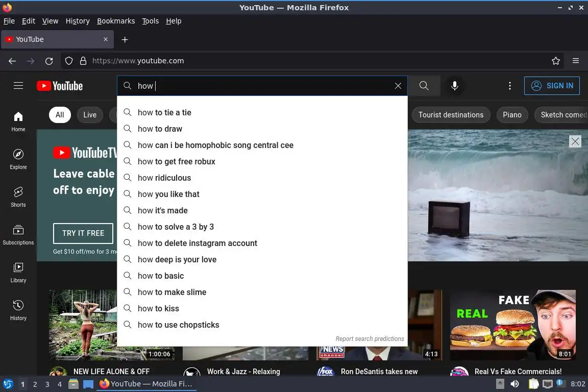Go back with the browser back arrow
The width and height of the screenshot is (588, 392).
pos(12,61)
